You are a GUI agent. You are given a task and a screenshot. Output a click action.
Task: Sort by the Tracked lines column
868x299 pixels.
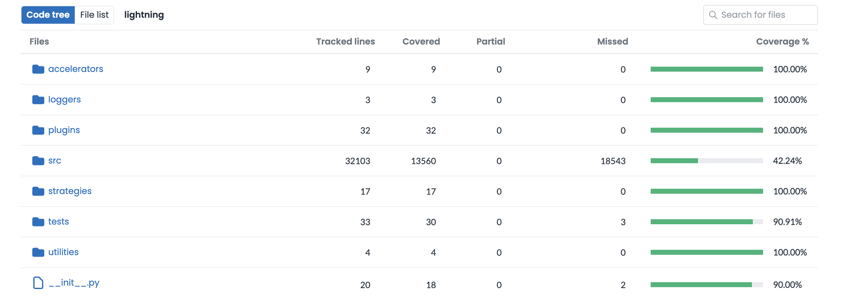point(345,41)
